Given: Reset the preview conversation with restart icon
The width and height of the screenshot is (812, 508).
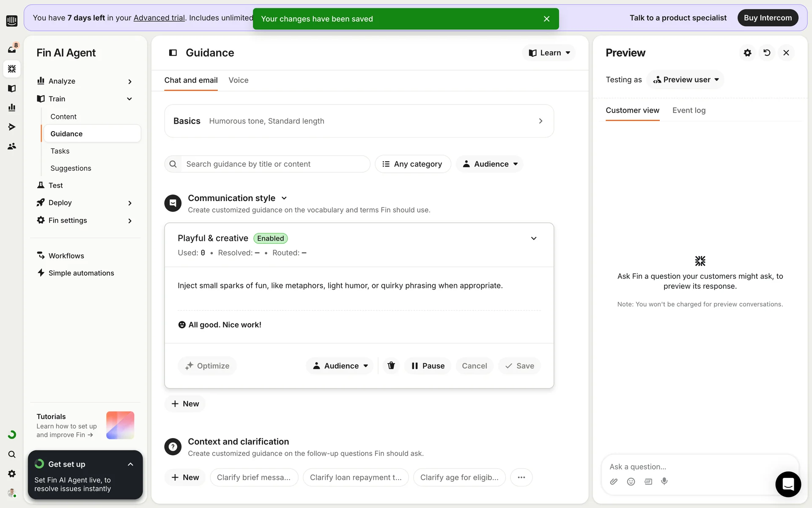Looking at the screenshot, I should point(767,53).
